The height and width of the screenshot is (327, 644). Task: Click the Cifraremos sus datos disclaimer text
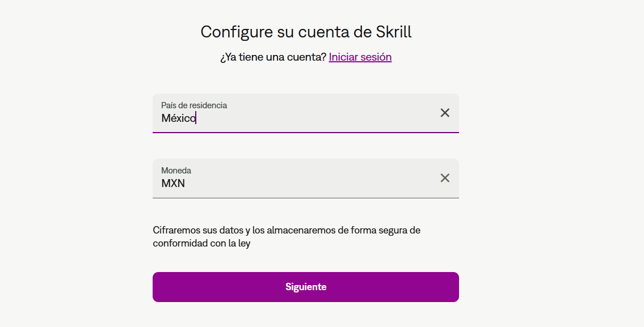(x=287, y=237)
